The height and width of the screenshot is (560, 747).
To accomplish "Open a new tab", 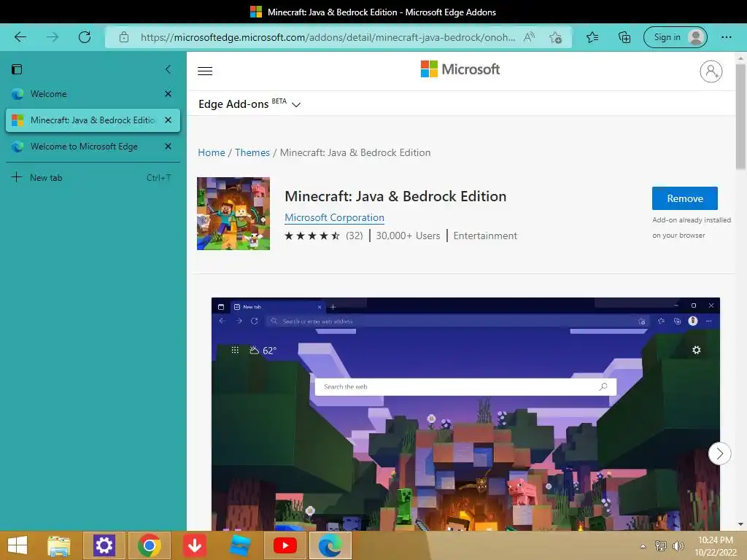I will [x=93, y=178].
